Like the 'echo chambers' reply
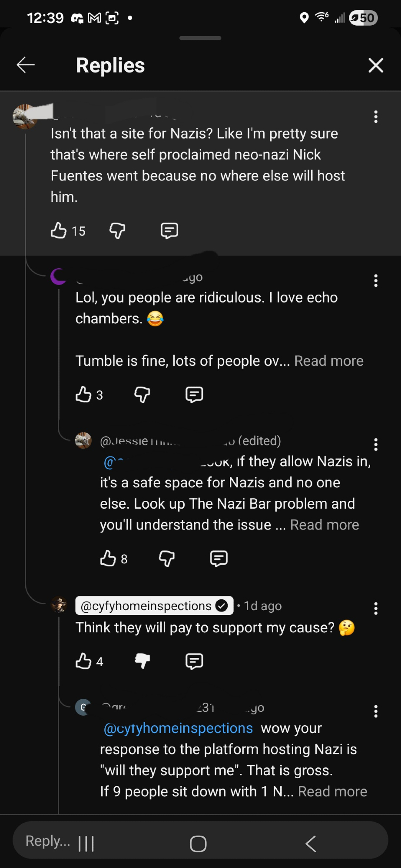 (83, 395)
